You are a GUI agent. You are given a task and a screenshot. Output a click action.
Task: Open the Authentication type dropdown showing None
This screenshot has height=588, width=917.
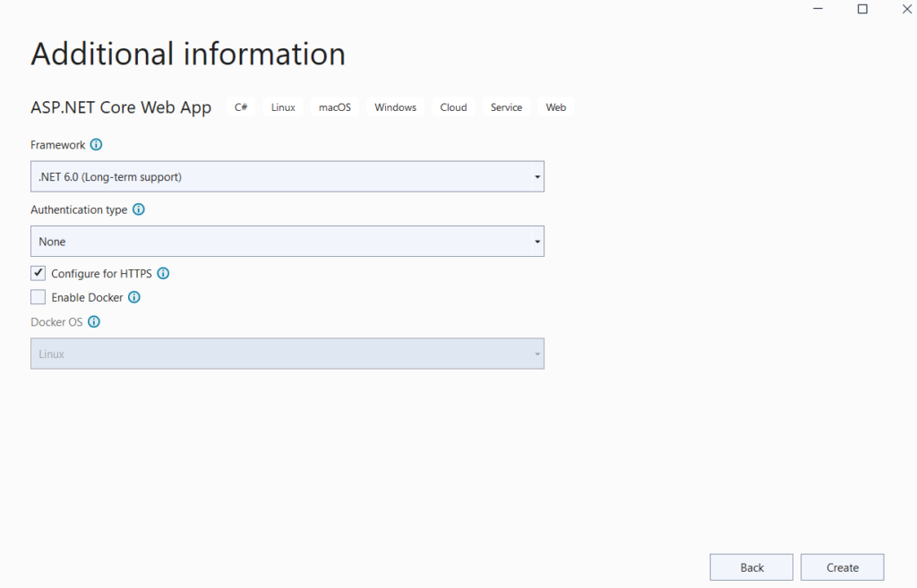[287, 242]
